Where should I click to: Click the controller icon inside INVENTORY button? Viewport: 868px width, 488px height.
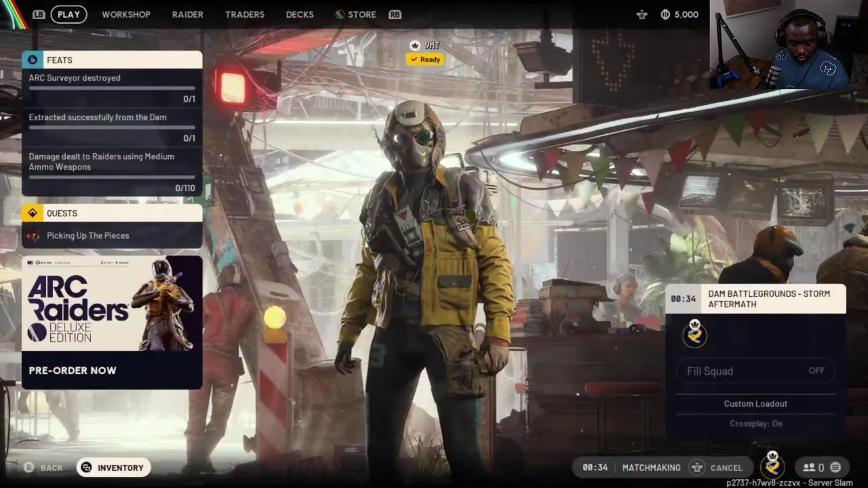[86, 468]
